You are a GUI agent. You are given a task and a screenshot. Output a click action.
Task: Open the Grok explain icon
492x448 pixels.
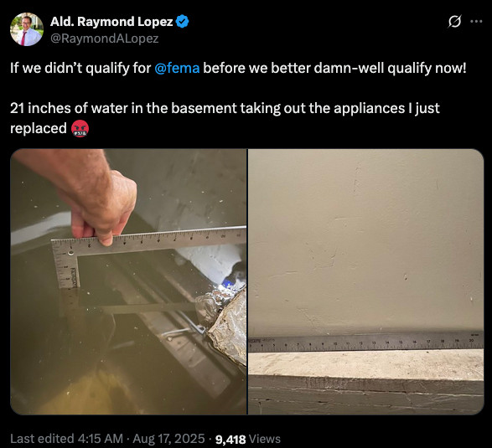coord(454,22)
